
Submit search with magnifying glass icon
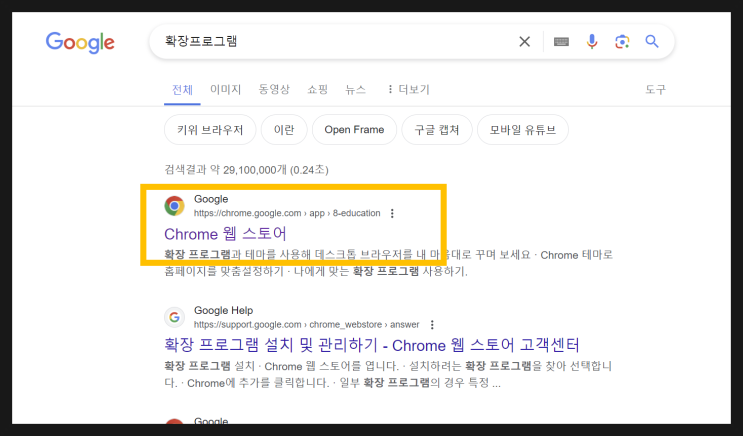(x=652, y=42)
